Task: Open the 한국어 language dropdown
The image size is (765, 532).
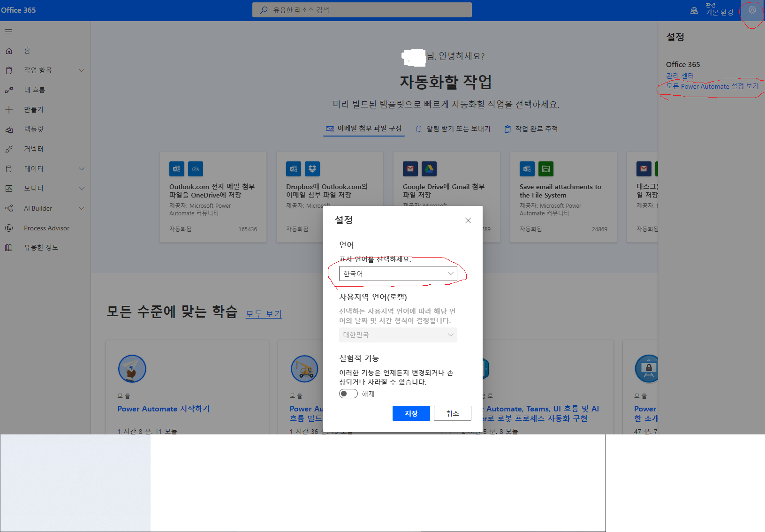Action: point(398,274)
